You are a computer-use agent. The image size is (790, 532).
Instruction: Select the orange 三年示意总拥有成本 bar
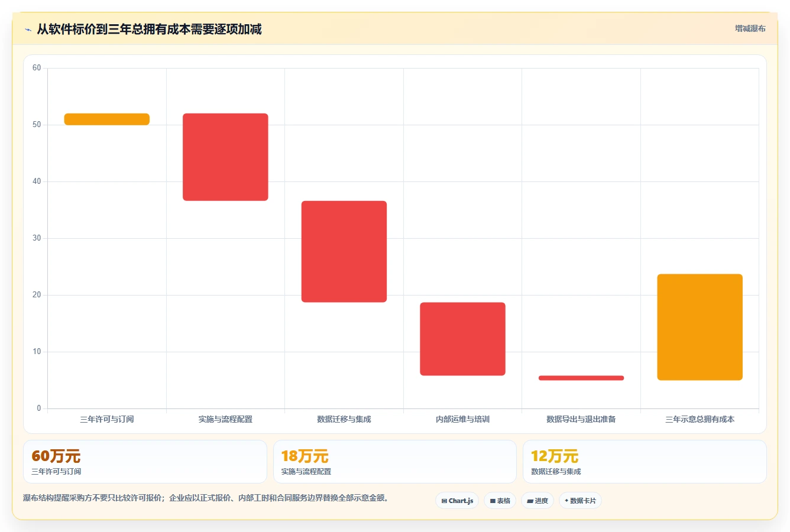pyautogui.click(x=700, y=327)
